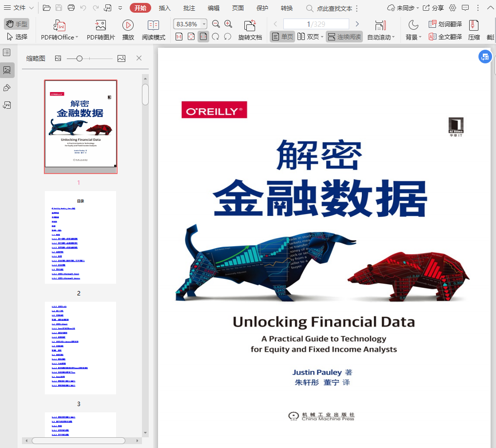Click the blue floating convert button
This screenshot has width=496, height=448.
(485, 57)
